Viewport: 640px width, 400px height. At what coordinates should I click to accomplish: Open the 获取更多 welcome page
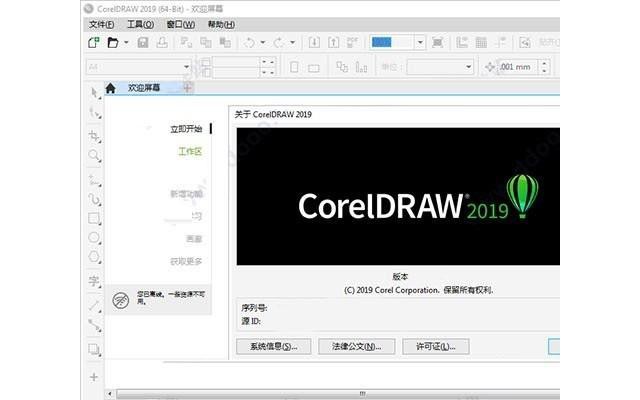pos(186,261)
